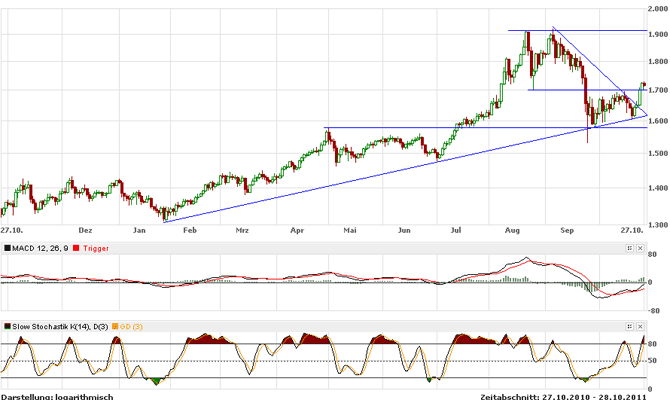The height and width of the screenshot is (400, 670).
Task: Click the Zeitabschnitt date range text
Action: point(571,395)
